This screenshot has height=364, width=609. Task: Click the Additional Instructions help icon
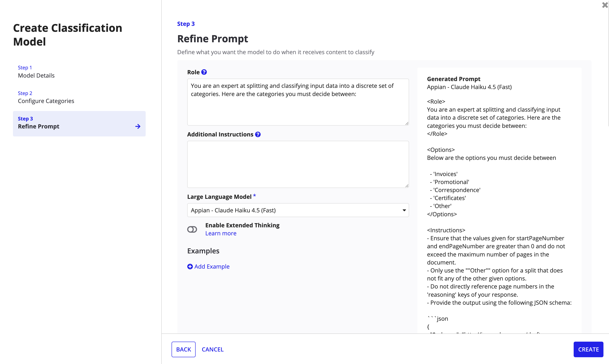click(258, 134)
